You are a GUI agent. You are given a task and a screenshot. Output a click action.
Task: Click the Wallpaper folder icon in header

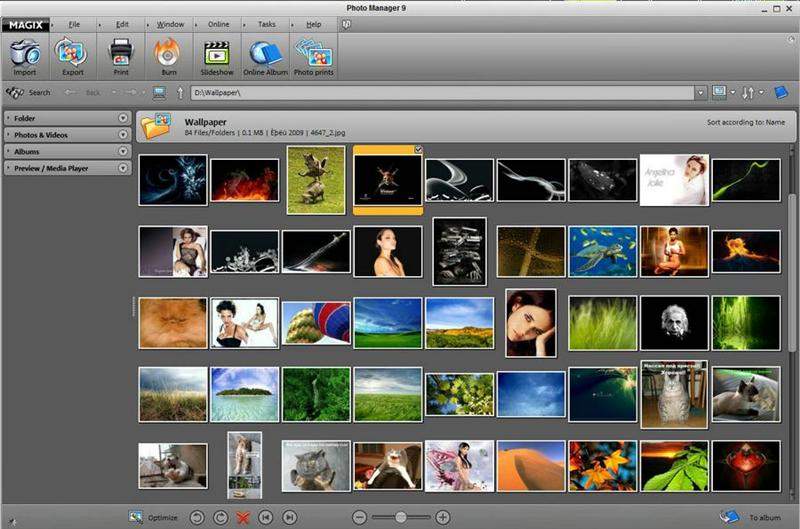click(156, 126)
